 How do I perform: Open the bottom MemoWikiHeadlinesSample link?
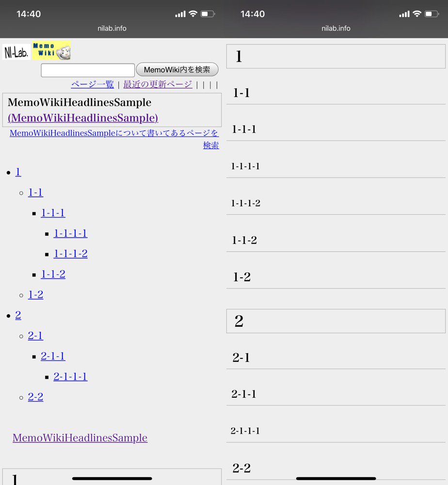(80, 438)
